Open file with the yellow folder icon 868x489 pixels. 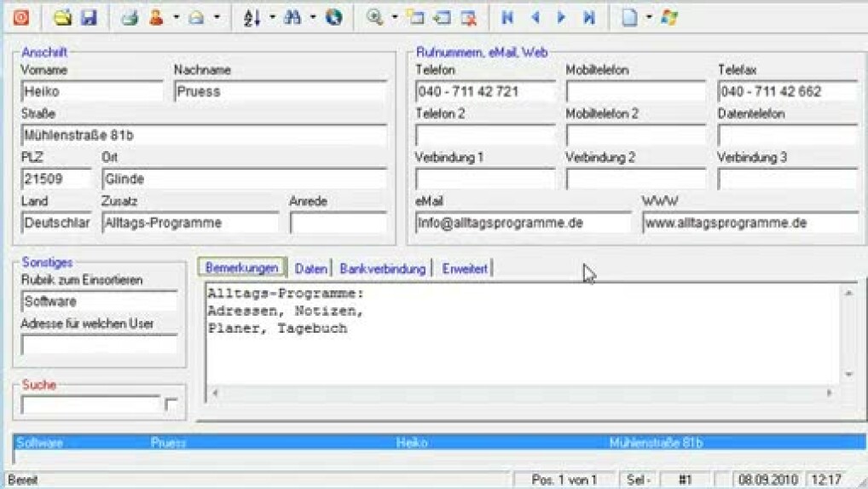pyautogui.click(x=62, y=17)
